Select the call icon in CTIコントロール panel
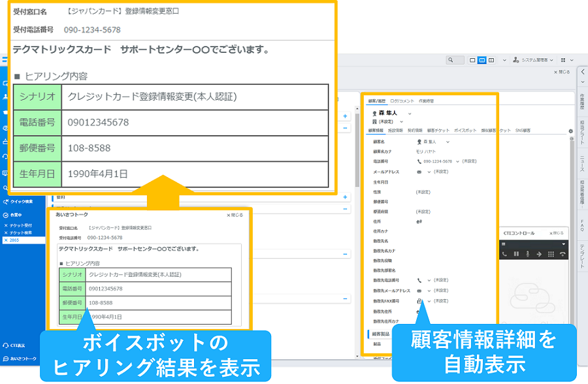Screen dimensions: 588x384 point(504,254)
